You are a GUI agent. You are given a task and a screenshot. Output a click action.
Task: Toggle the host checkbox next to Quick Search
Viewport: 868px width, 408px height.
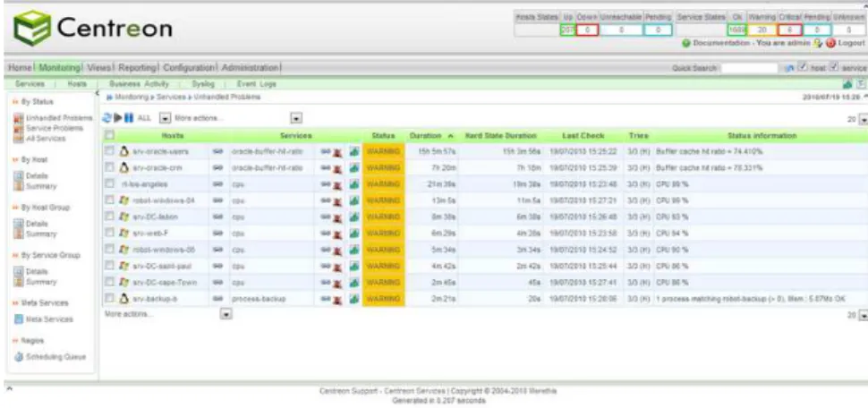tap(802, 67)
